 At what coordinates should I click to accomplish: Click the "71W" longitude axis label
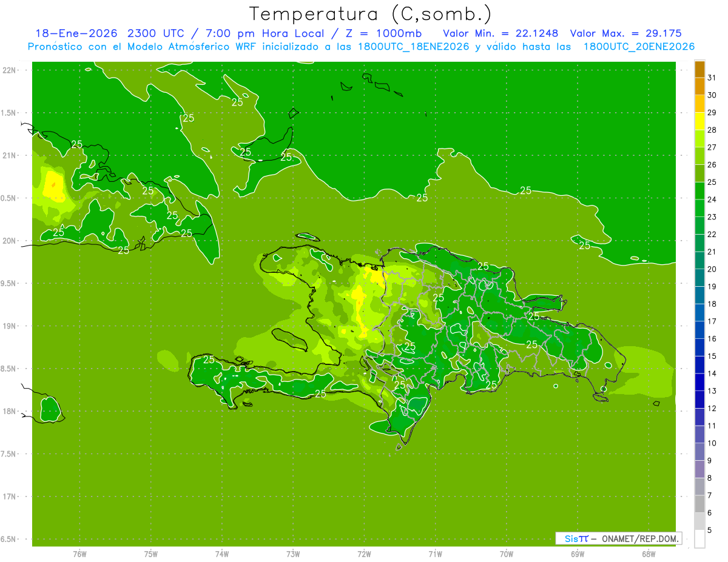coord(435,554)
